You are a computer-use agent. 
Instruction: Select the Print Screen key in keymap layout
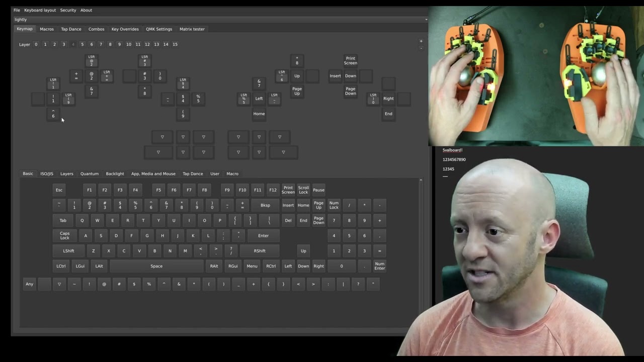(351, 61)
